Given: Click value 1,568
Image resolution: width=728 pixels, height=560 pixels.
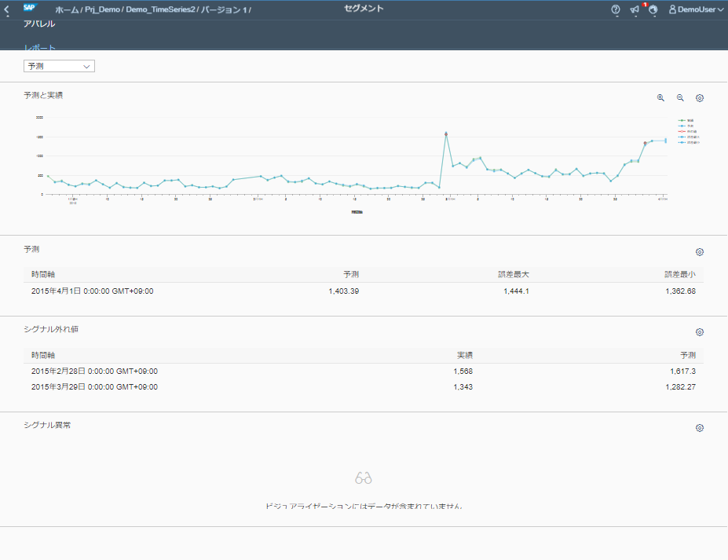Looking at the screenshot, I should pos(463,372).
